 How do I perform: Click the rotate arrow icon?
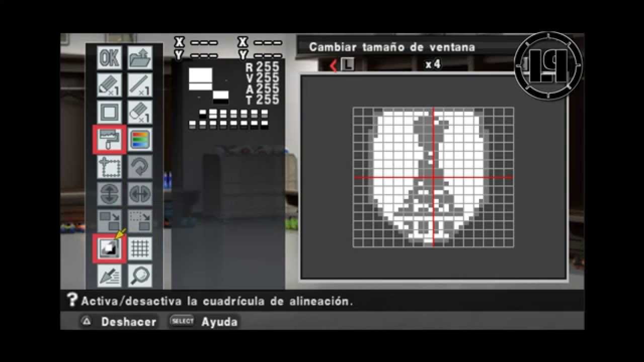tap(140, 166)
